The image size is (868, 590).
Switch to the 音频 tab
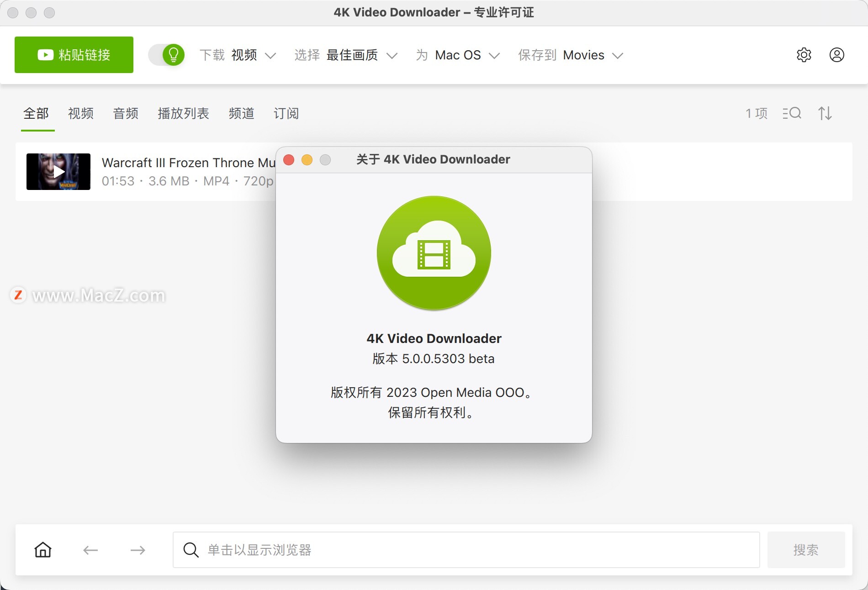coord(125,114)
